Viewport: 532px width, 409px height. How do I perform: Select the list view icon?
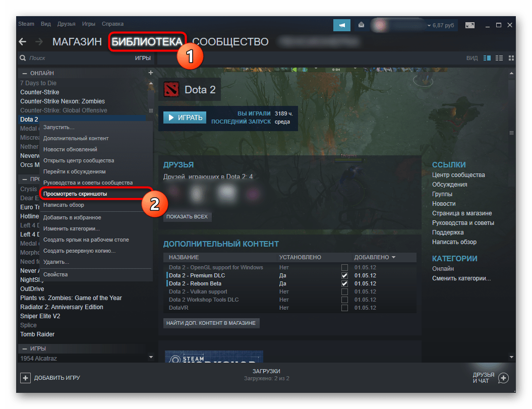click(499, 58)
